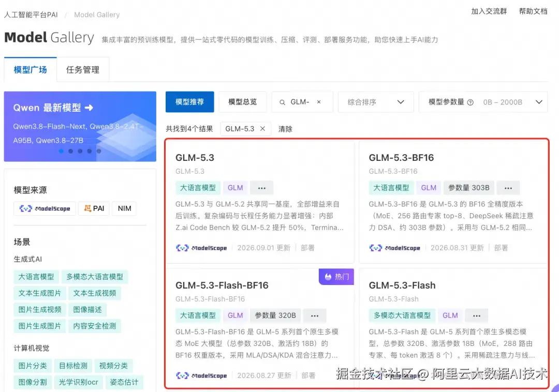Toggle 内容安全检测 scene filter
The height and width of the screenshot is (392, 559).
tap(95, 326)
